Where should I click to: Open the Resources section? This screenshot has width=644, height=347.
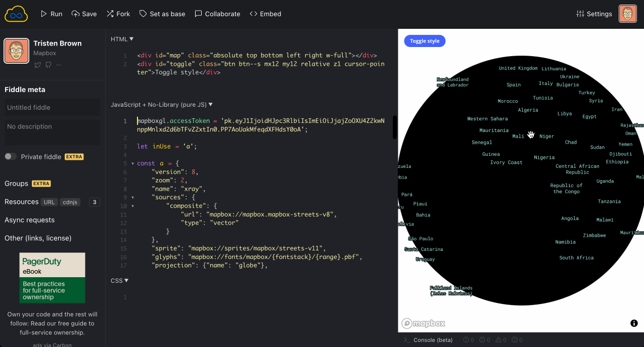pos(22,202)
